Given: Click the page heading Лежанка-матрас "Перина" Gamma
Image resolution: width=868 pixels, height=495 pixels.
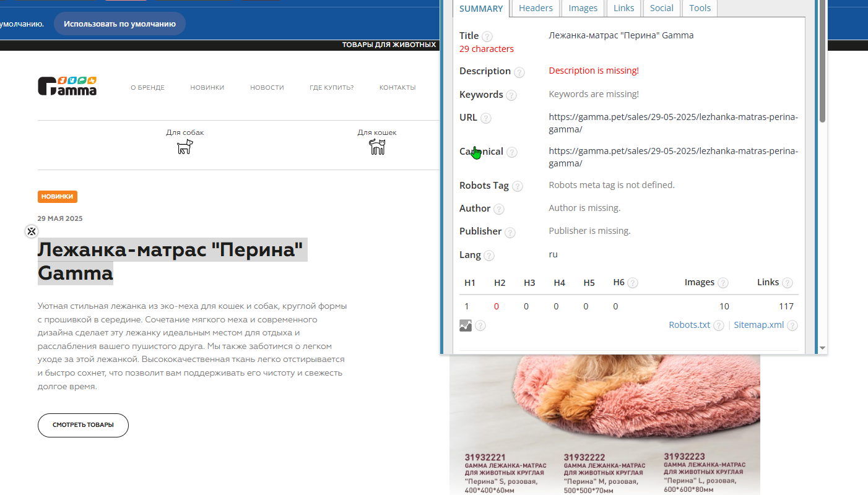Looking at the screenshot, I should (x=172, y=261).
